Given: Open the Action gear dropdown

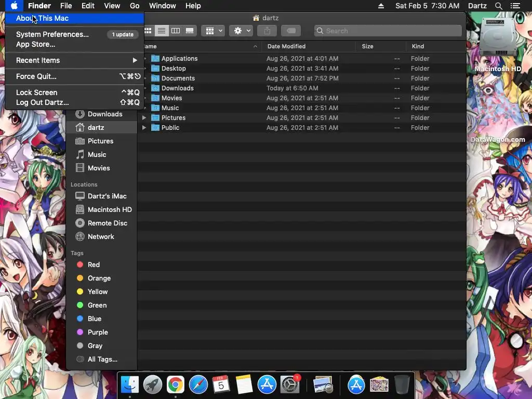Looking at the screenshot, I should click(241, 31).
